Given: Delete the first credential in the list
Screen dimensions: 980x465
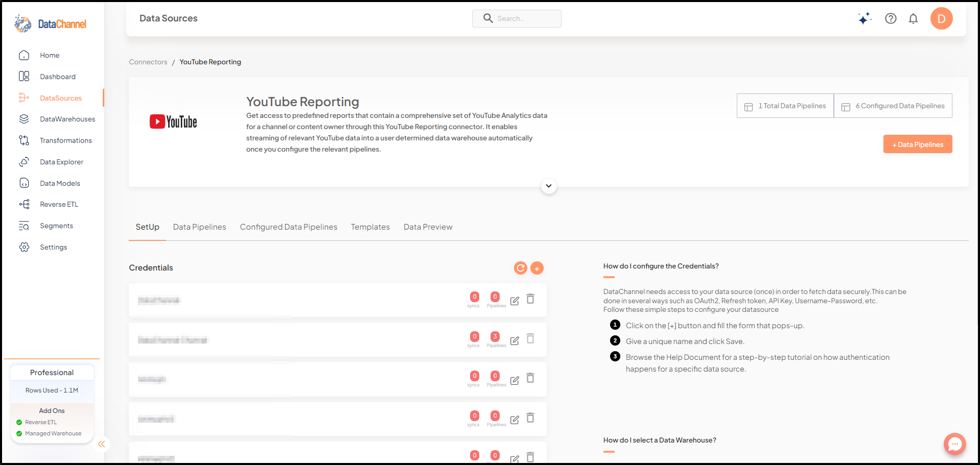Looking at the screenshot, I should coord(530,299).
